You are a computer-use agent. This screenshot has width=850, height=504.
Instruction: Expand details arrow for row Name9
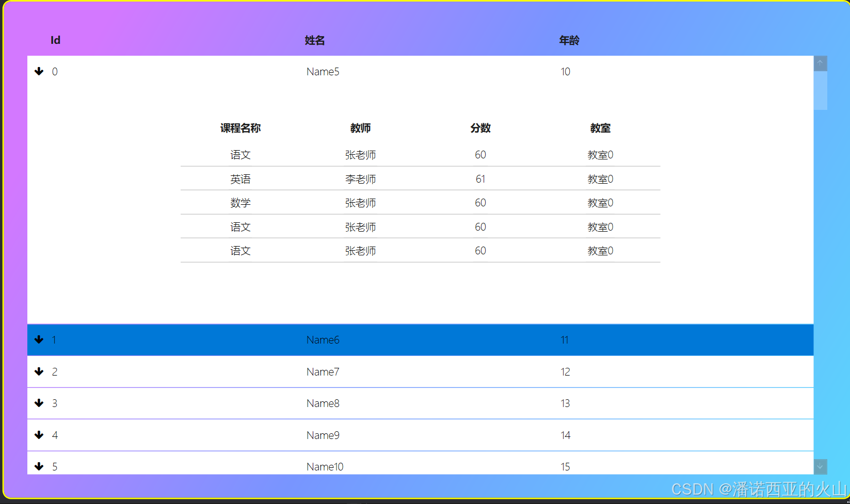click(x=39, y=435)
